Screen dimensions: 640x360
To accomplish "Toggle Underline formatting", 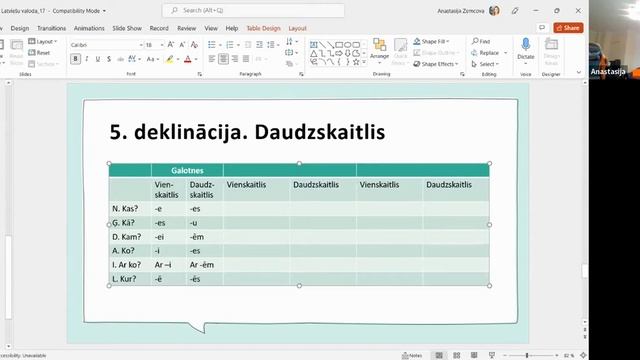I will tap(98, 59).
